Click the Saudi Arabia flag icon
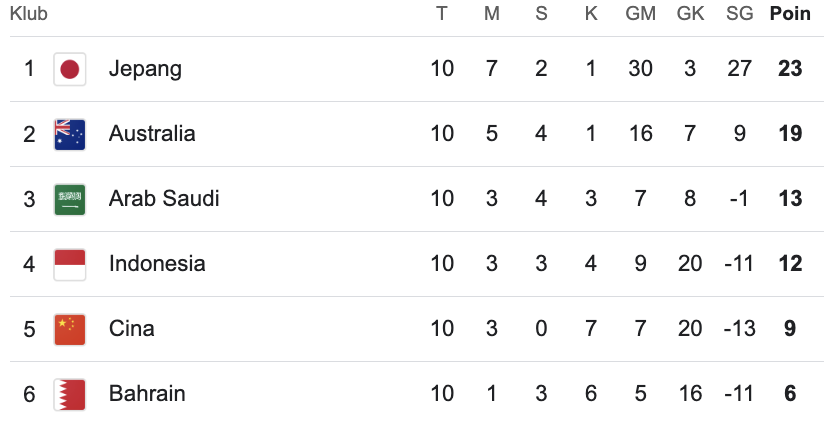This screenshot has width=824, height=426. (x=69, y=199)
